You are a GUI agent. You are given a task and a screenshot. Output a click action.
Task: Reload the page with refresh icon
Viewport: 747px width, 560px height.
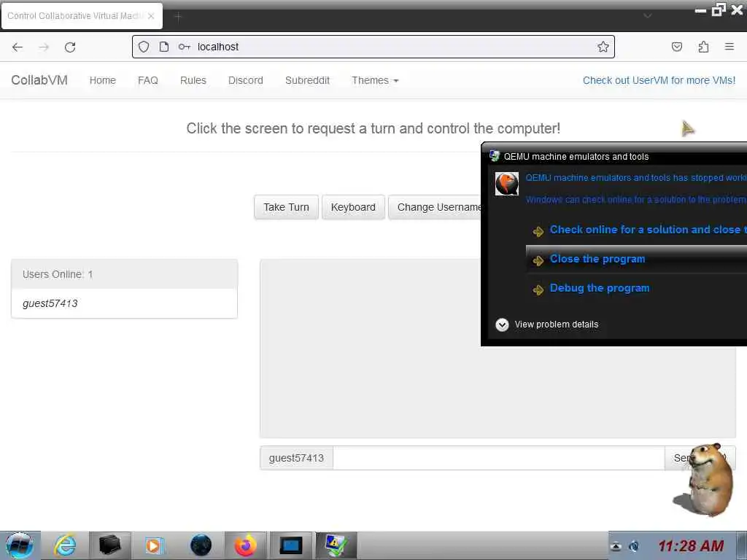coord(70,47)
